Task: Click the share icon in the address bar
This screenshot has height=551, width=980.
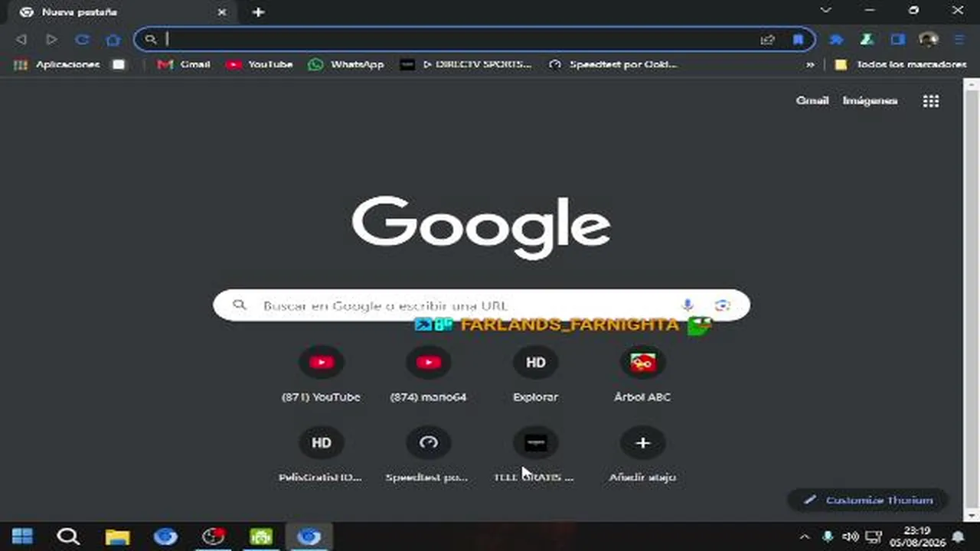Action: [767, 39]
